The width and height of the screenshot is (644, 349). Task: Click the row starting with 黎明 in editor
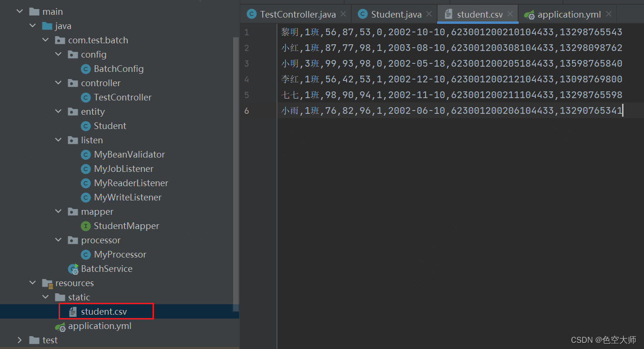pos(452,32)
